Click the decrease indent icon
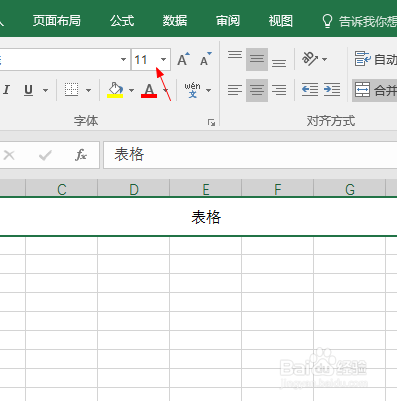This screenshot has height=401, width=397. click(310, 90)
